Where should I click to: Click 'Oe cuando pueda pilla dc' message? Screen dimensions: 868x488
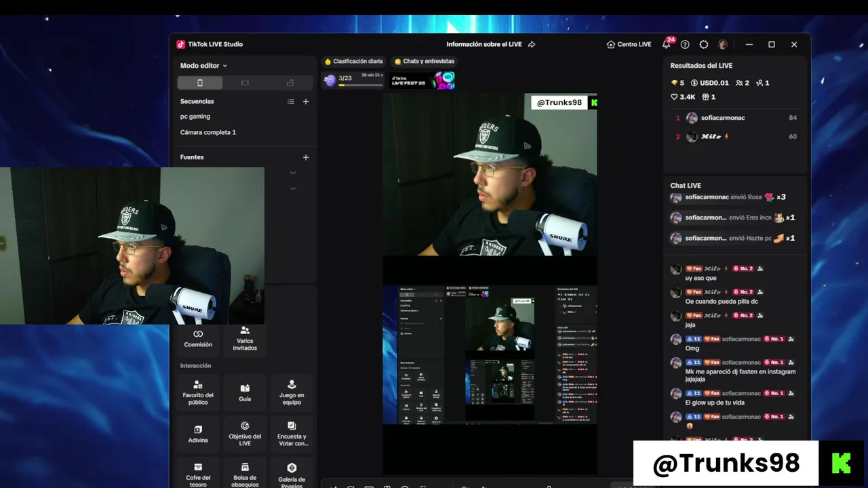(722, 301)
